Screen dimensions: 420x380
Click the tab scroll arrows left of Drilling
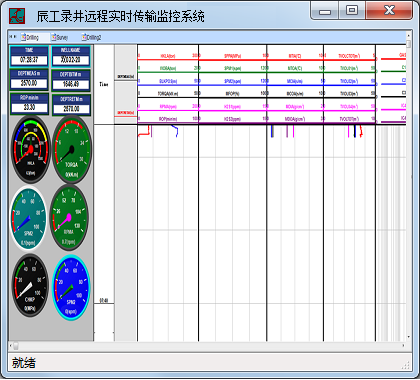click(x=13, y=37)
